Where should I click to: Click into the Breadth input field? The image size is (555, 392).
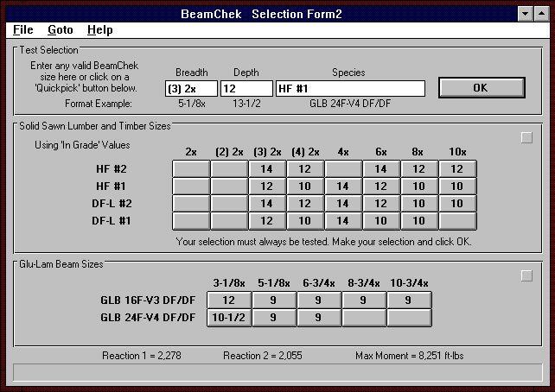(x=191, y=88)
